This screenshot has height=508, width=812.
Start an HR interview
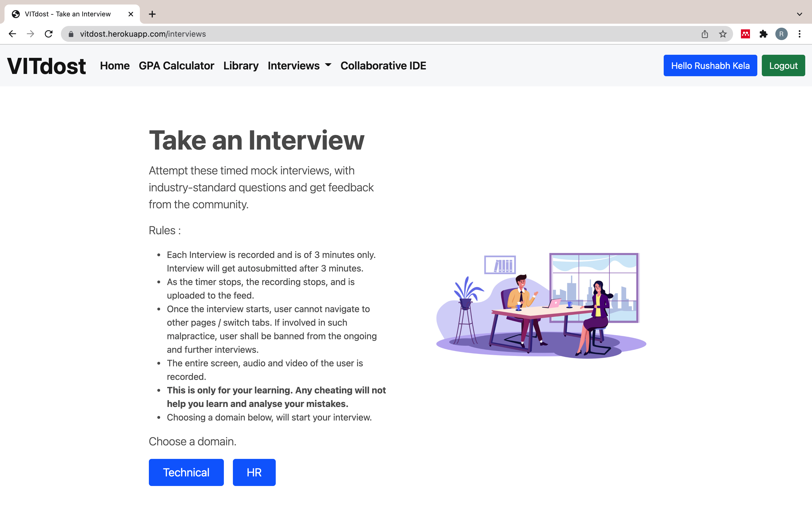point(254,472)
